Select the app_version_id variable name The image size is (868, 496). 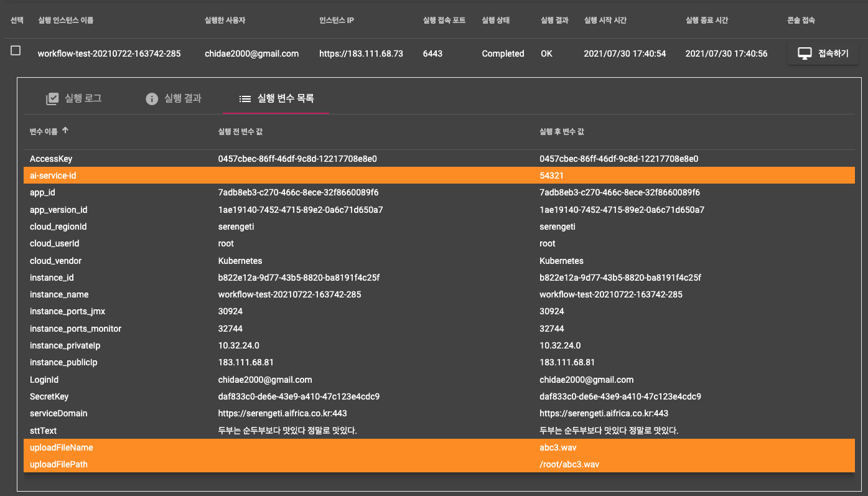point(58,210)
